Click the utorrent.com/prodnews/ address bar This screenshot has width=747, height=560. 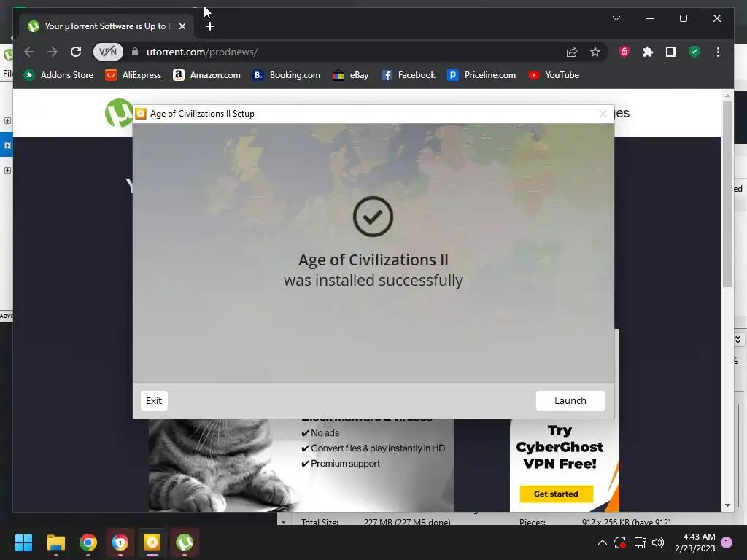[x=350, y=52]
